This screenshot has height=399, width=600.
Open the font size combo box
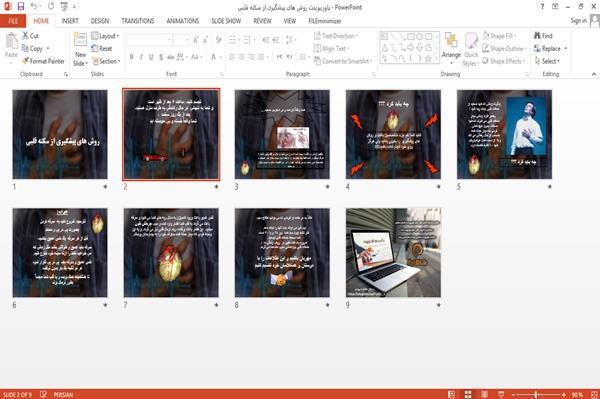[x=181, y=40]
